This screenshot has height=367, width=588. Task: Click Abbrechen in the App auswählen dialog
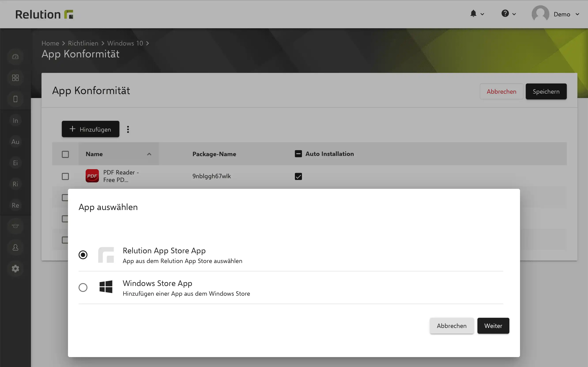(452, 326)
